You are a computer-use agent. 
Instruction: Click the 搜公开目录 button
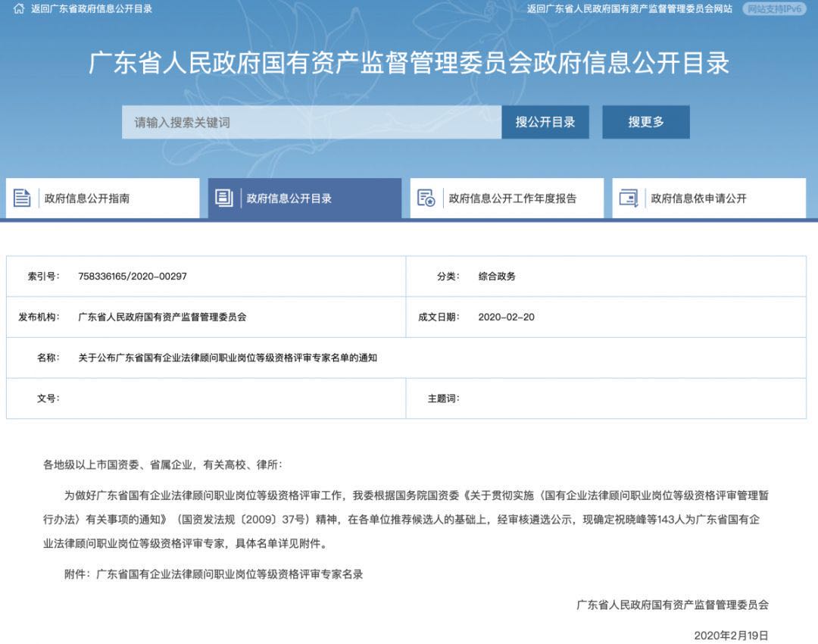[545, 122]
